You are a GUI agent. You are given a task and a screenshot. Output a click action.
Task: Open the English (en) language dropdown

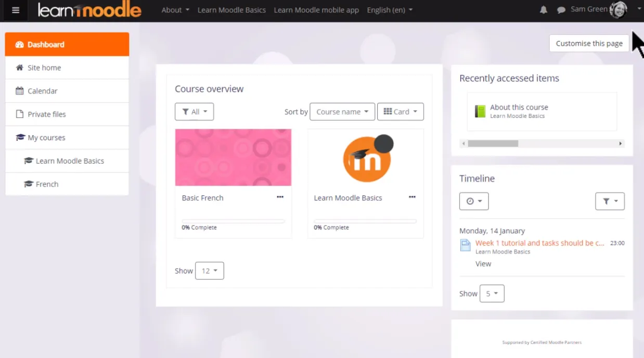[389, 10]
